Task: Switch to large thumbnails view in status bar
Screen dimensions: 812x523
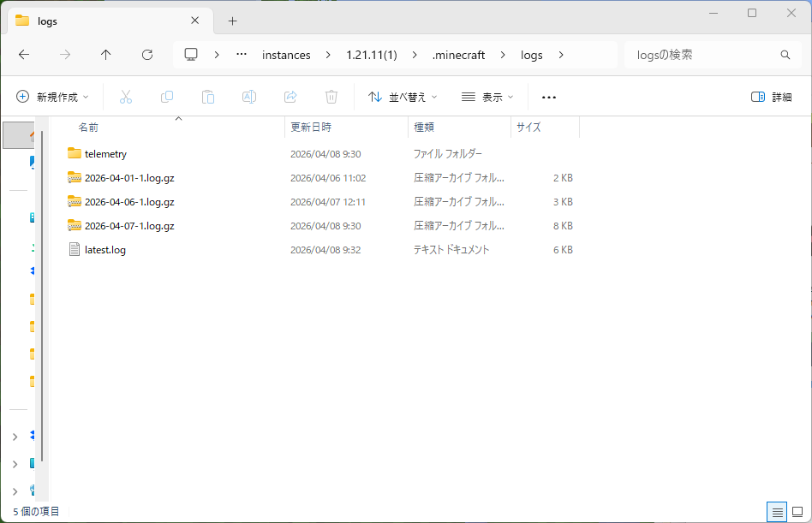Action: 797,512
